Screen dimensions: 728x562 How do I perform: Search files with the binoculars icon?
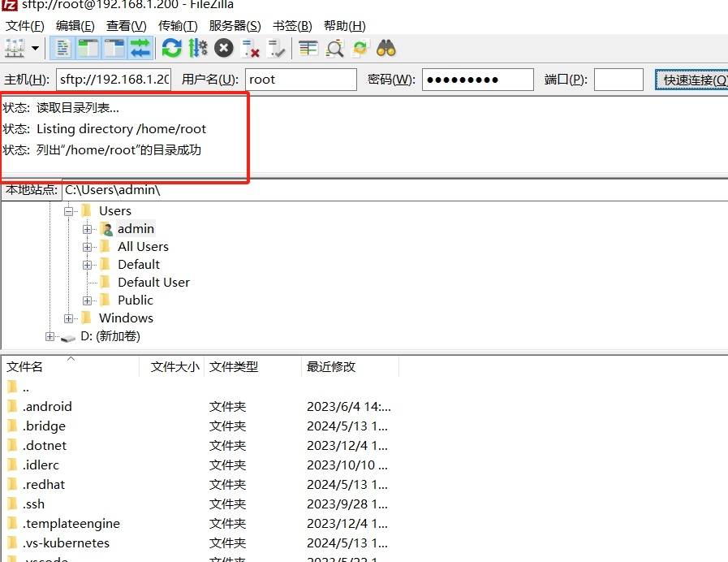tap(386, 49)
